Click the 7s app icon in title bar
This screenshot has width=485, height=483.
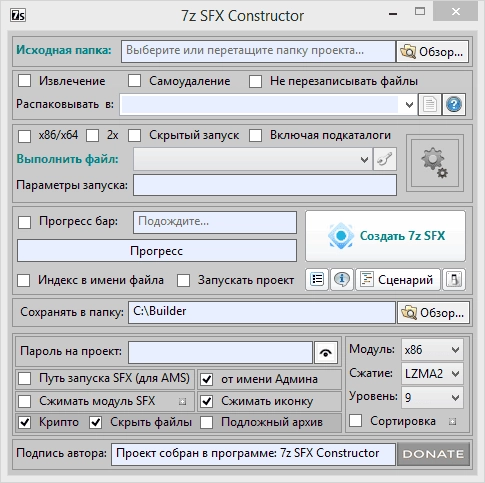click(x=18, y=16)
